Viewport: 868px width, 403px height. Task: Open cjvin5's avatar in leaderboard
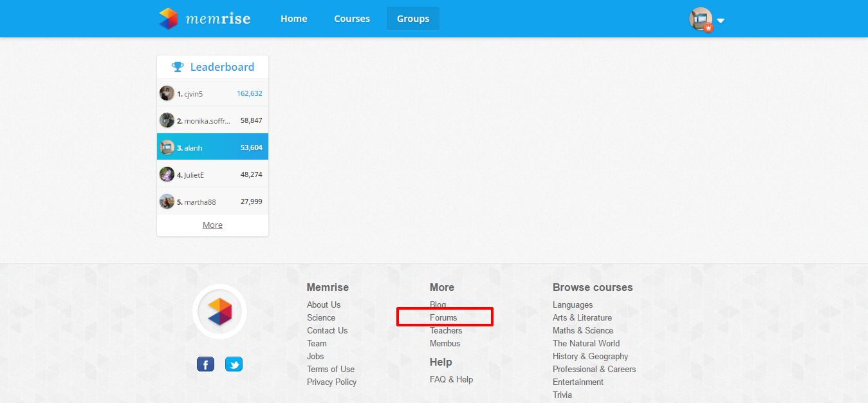point(167,93)
